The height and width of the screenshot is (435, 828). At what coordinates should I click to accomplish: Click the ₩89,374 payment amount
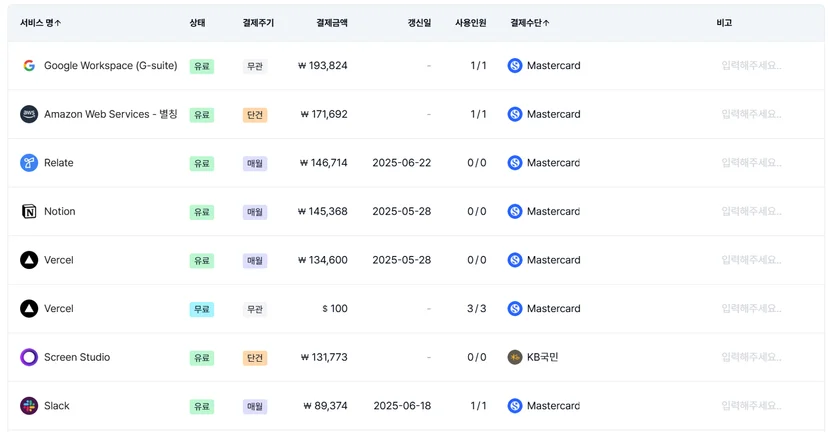pos(325,406)
